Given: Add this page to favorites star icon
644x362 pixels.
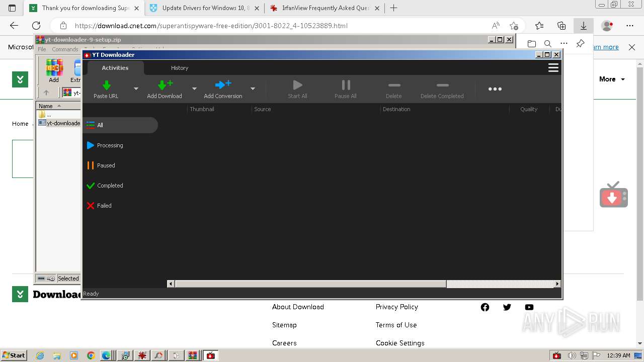Looking at the screenshot, I should [x=514, y=26].
